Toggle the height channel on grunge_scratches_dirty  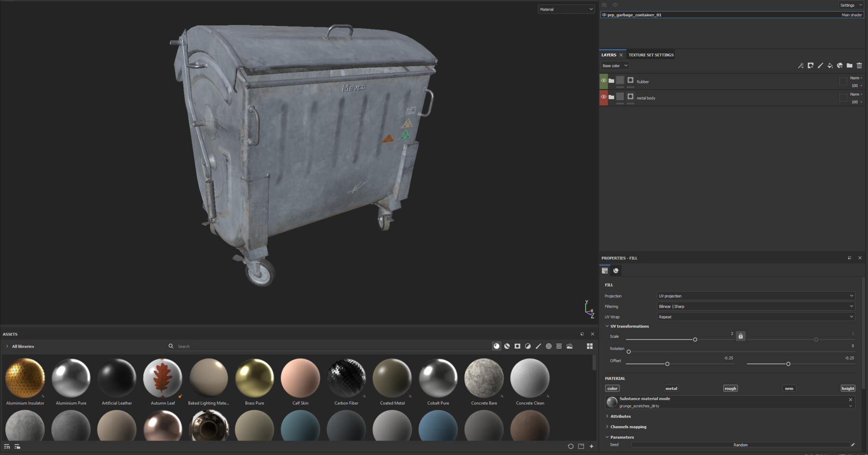[848, 388]
